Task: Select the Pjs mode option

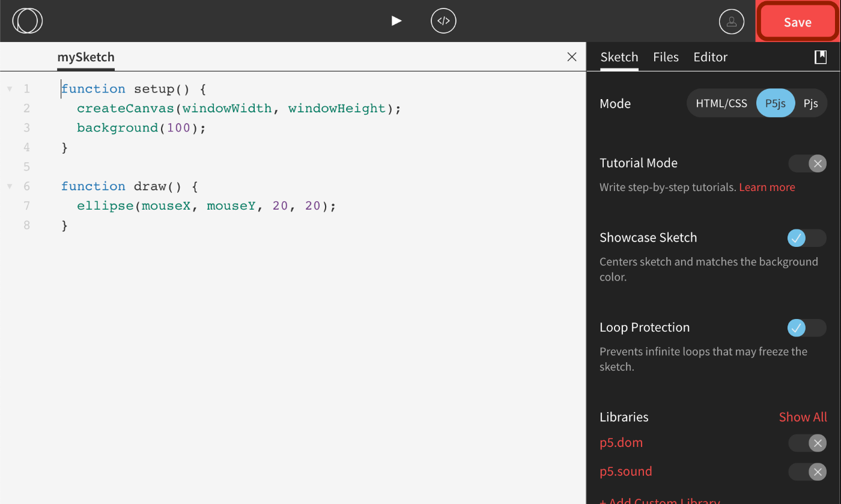Action: (811, 103)
